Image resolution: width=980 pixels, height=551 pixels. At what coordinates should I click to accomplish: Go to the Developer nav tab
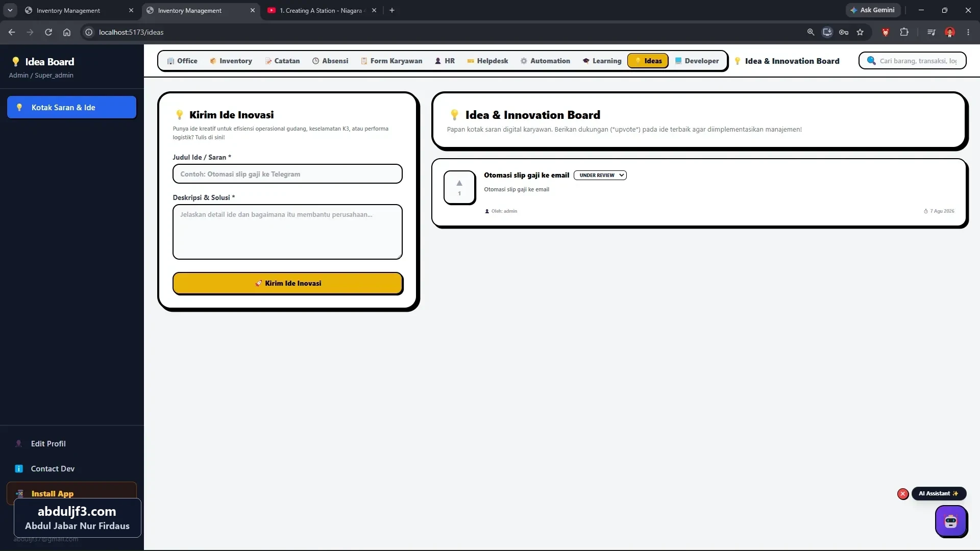697,61
